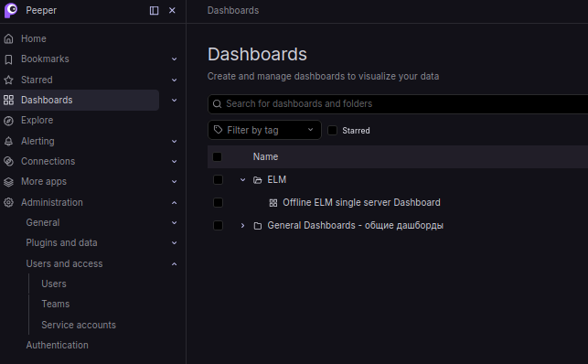Open Offline ELM single server Dashboard
The image size is (588, 364).
361,203
